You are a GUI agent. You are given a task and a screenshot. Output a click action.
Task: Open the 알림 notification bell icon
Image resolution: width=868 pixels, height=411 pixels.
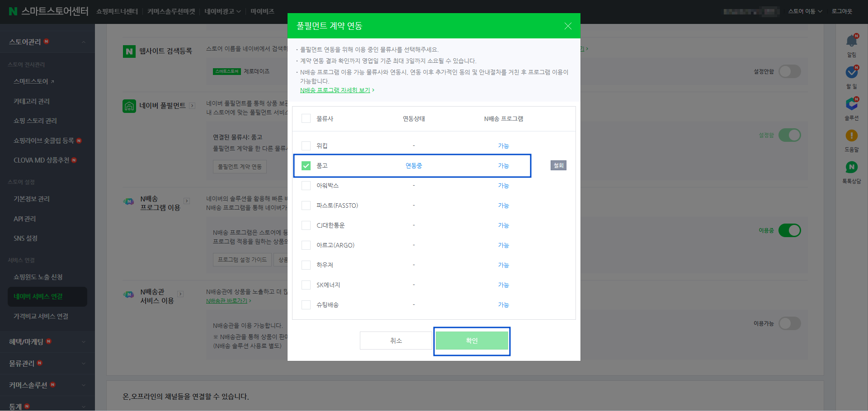pyautogui.click(x=852, y=41)
